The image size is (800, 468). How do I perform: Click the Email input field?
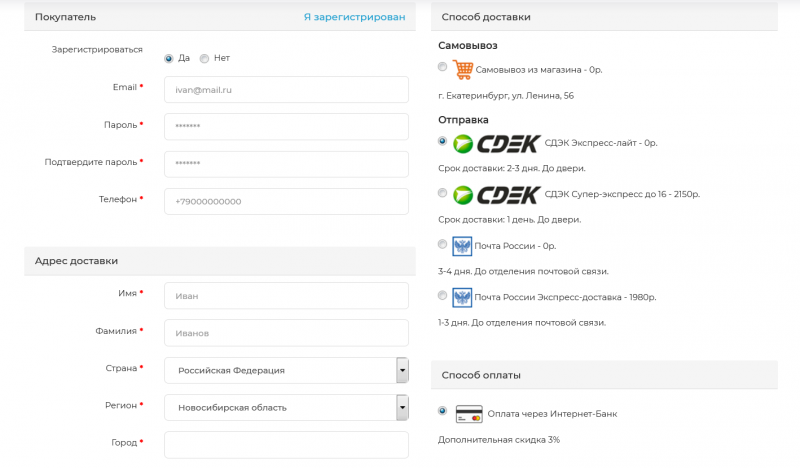[x=286, y=89]
